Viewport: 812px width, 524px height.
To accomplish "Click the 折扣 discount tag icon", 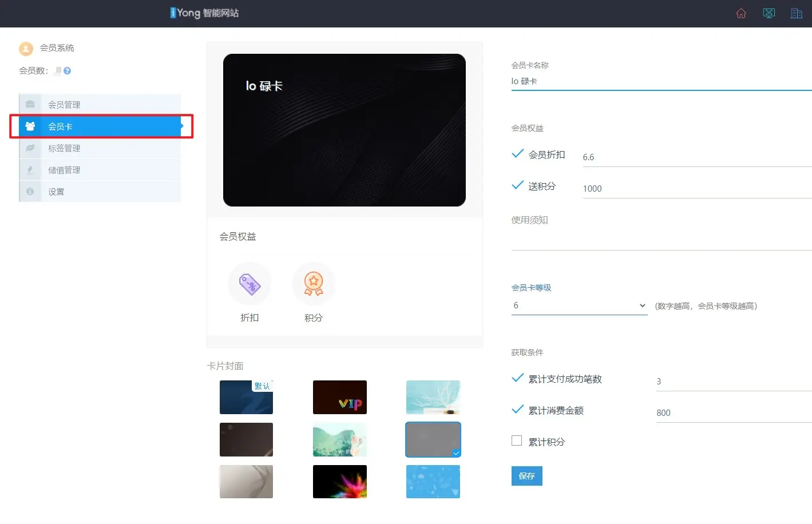I will tap(249, 284).
